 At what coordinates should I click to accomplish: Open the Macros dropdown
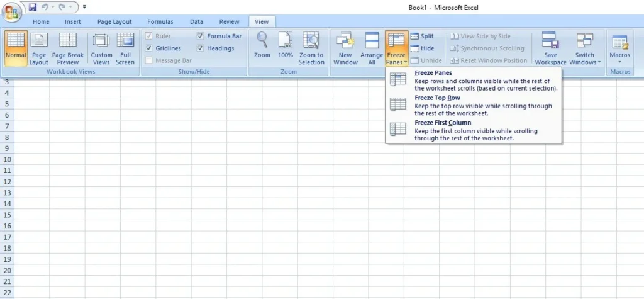[619, 48]
